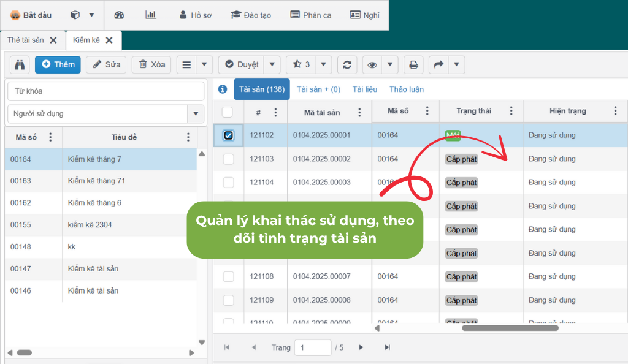This screenshot has width=628, height=364.
Task: Open column menu for Trạng thái
Action: tap(511, 111)
